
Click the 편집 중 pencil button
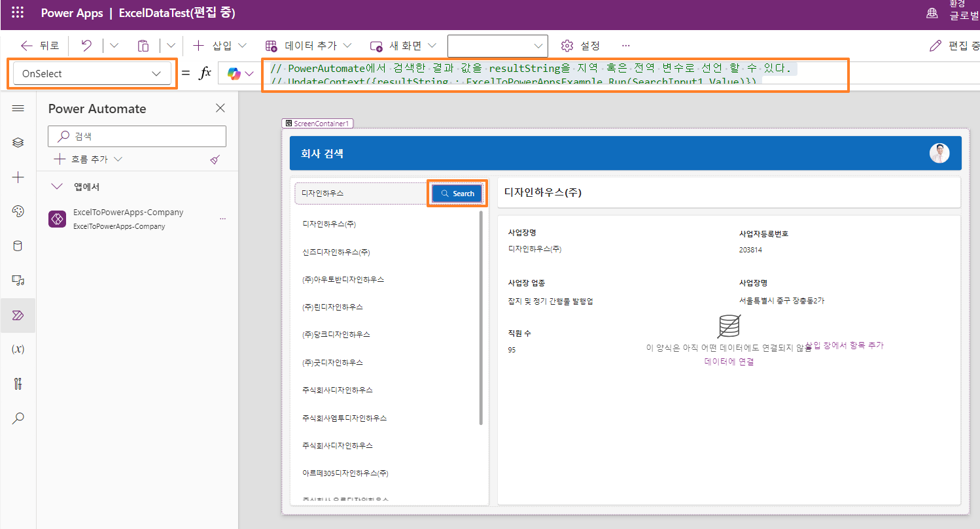click(954, 46)
